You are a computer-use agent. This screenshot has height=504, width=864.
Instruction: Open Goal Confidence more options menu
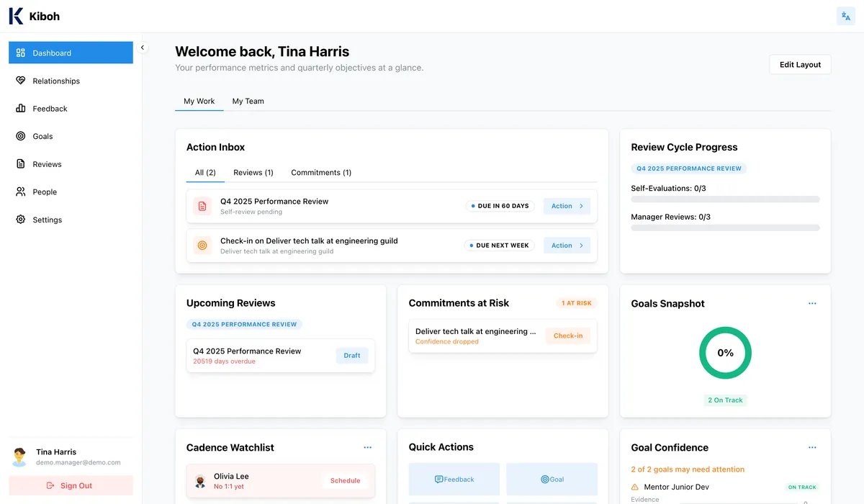click(x=812, y=447)
